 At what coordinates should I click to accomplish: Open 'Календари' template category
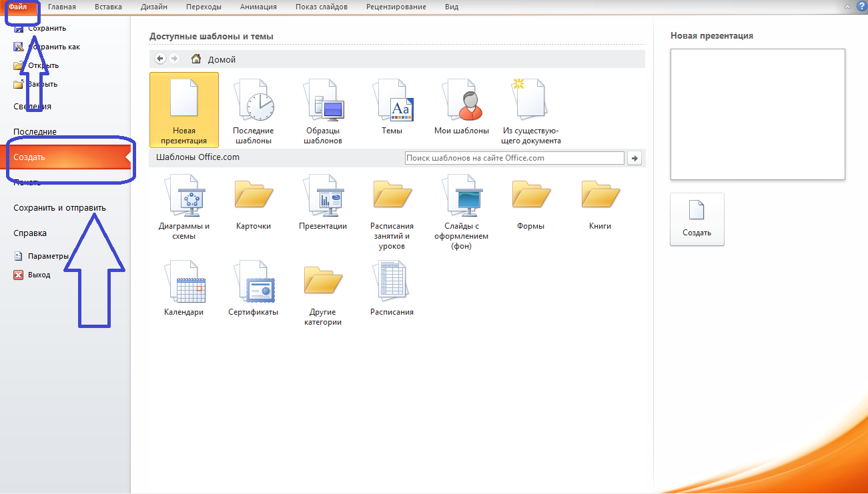pyautogui.click(x=184, y=289)
